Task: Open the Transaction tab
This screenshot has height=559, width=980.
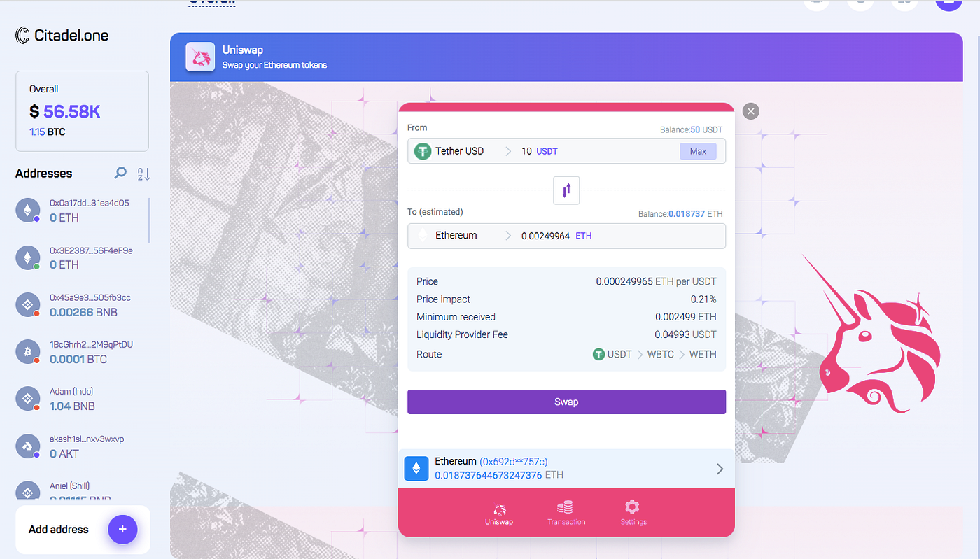Action: (x=566, y=514)
